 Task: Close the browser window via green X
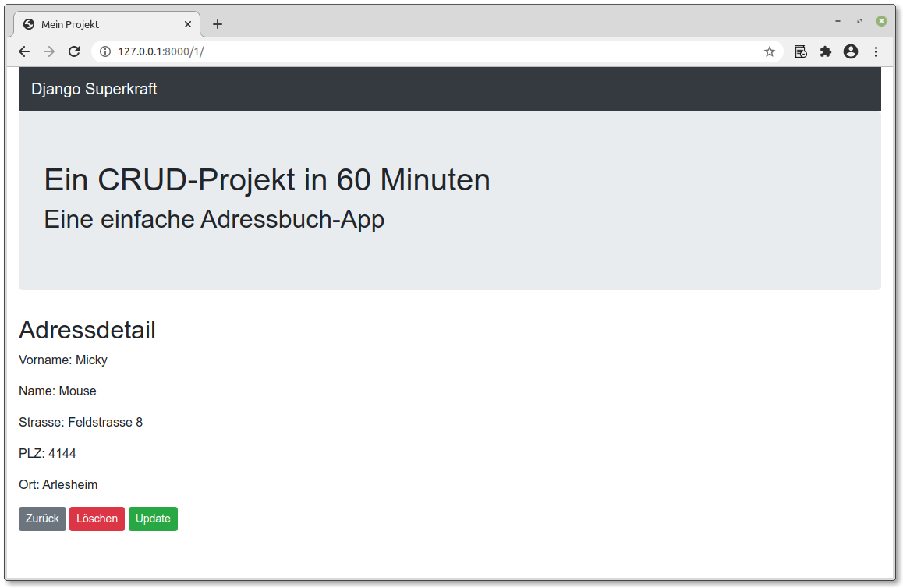point(881,21)
